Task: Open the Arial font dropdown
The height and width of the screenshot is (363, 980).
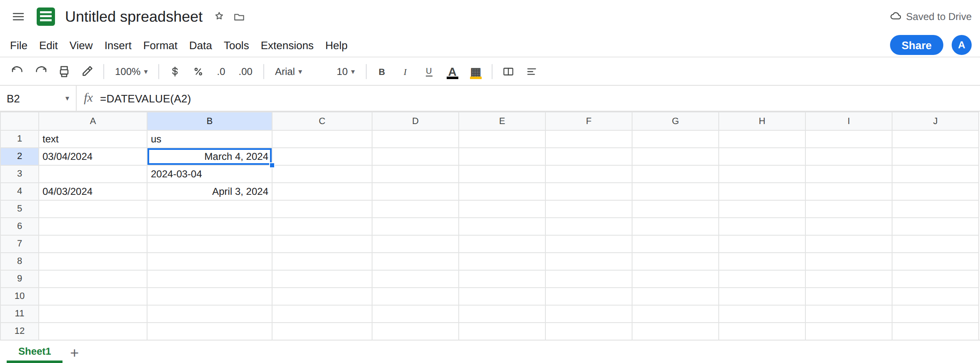Action: 288,72
